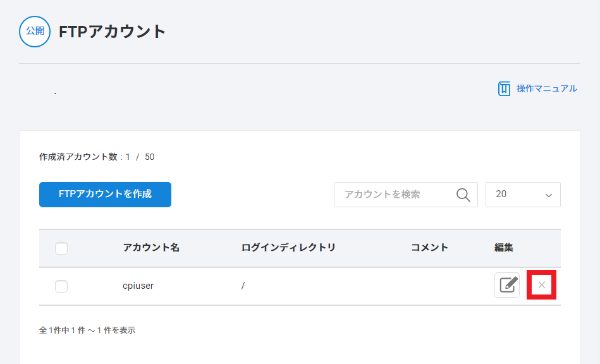Image resolution: width=600 pixels, height=364 pixels.
Task: Check the checkbox for the cpiuser row
Action: [x=61, y=286]
